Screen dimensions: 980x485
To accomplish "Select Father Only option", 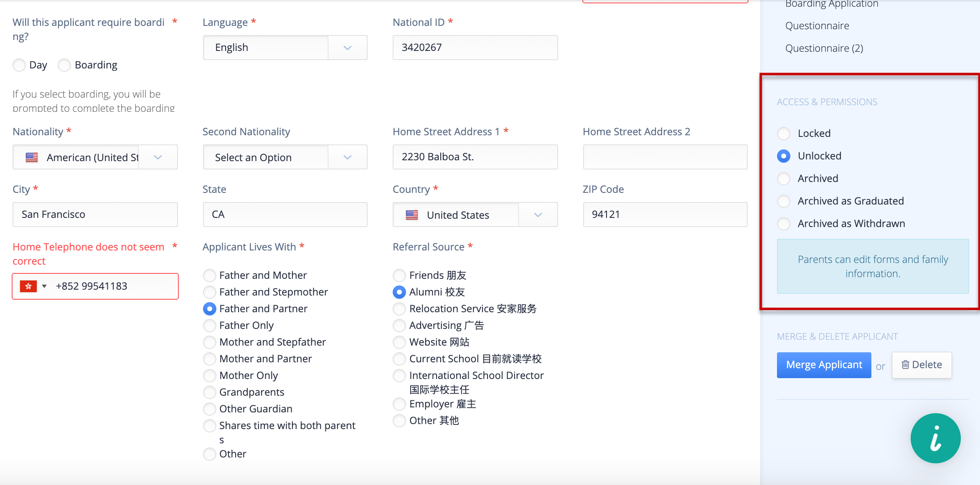I will point(210,326).
